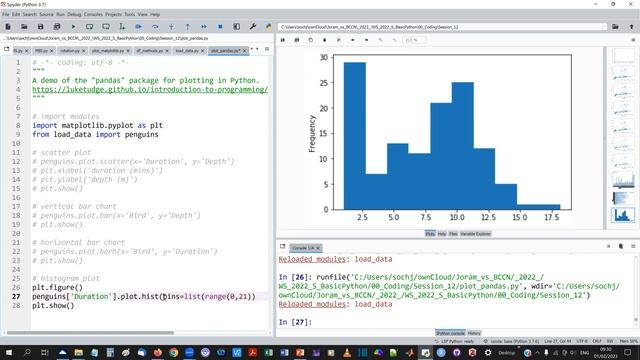Close the Console 1/A tab
This screenshot has height=360, width=640.
pyautogui.click(x=318, y=248)
